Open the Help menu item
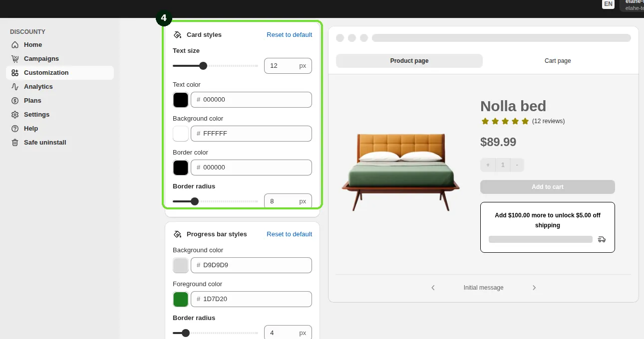644x339 pixels. [60, 129]
